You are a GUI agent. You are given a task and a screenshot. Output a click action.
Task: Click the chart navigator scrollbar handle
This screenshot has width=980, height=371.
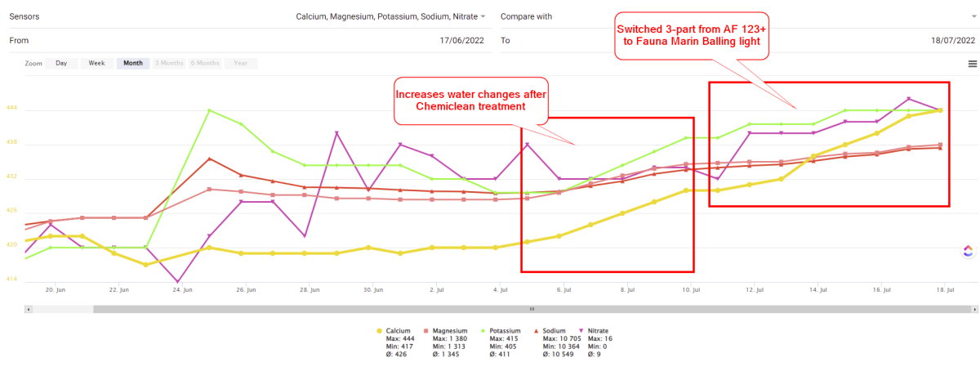point(532,309)
